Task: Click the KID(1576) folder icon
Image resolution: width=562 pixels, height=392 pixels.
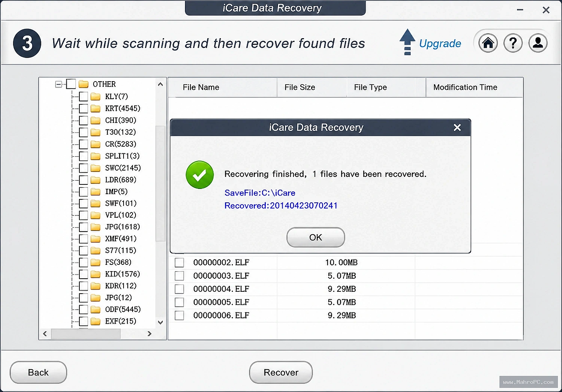Action: tap(95, 274)
